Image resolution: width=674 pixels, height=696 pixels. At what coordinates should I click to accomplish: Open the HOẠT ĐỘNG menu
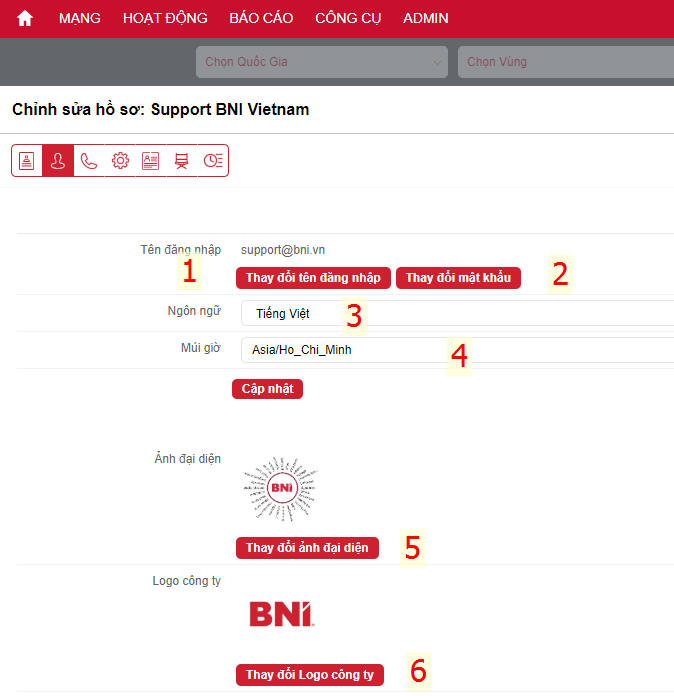(165, 18)
